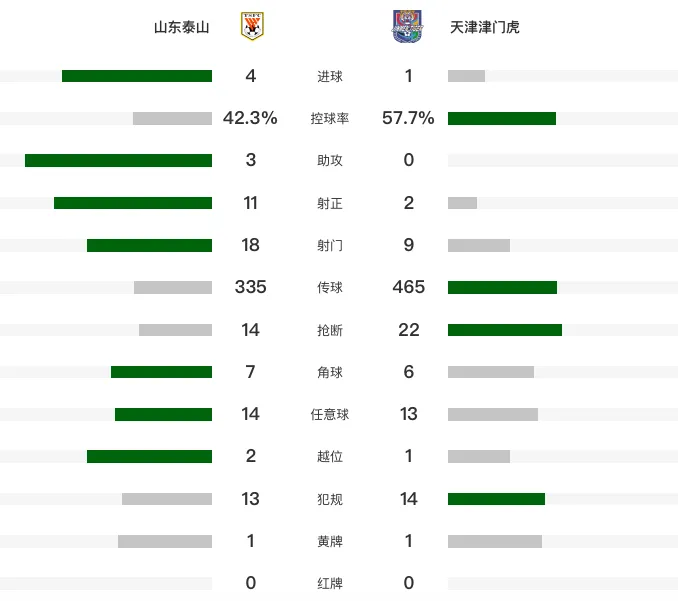Image resolution: width=678 pixels, height=601 pixels.
Task: Select the 控球率 possession label
Action: tap(329, 118)
